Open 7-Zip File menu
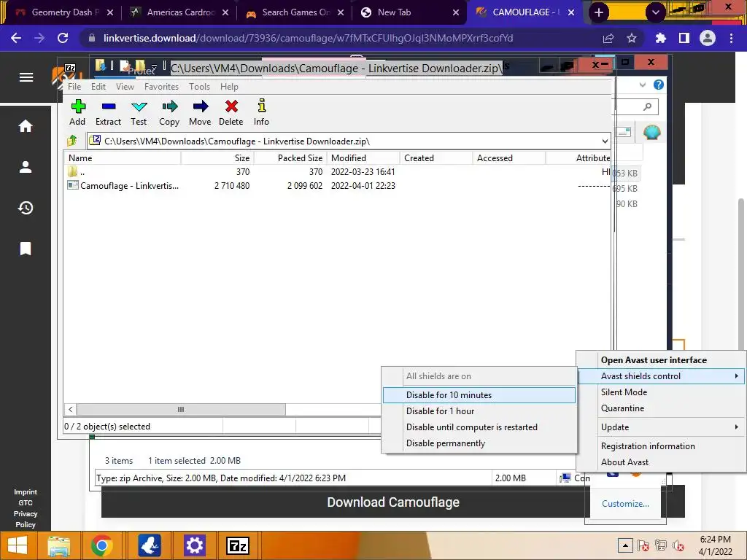The height and width of the screenshot is (560, 747). 74,87
